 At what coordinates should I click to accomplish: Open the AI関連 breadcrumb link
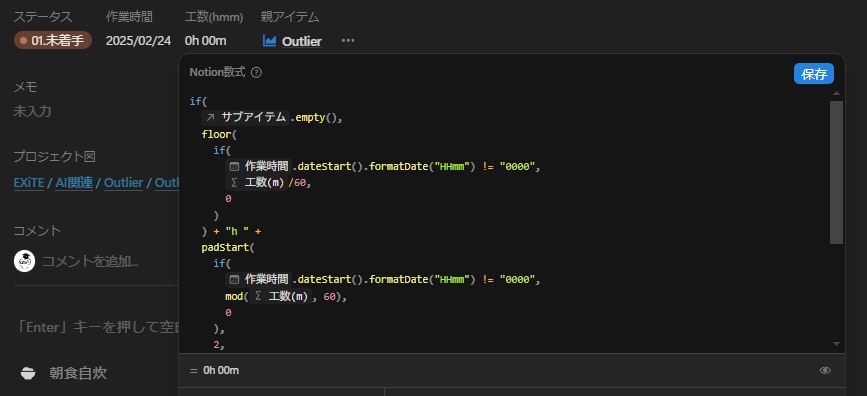(x=74, y=183)
